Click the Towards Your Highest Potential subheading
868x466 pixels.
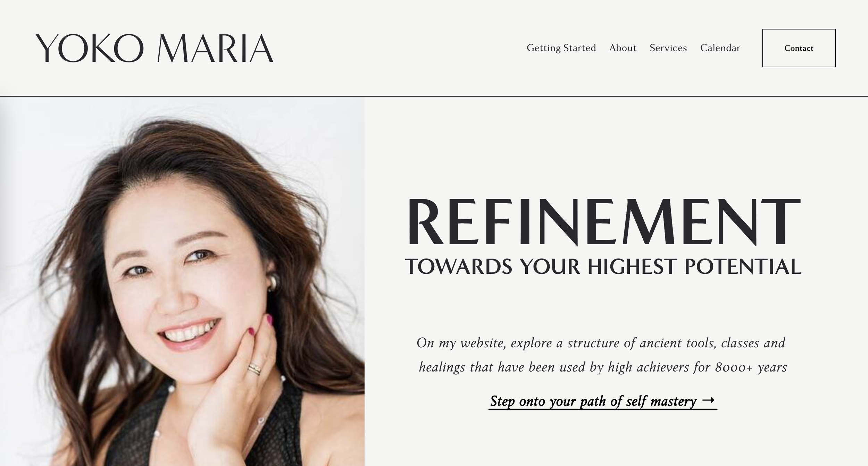(x=603, y=266)
